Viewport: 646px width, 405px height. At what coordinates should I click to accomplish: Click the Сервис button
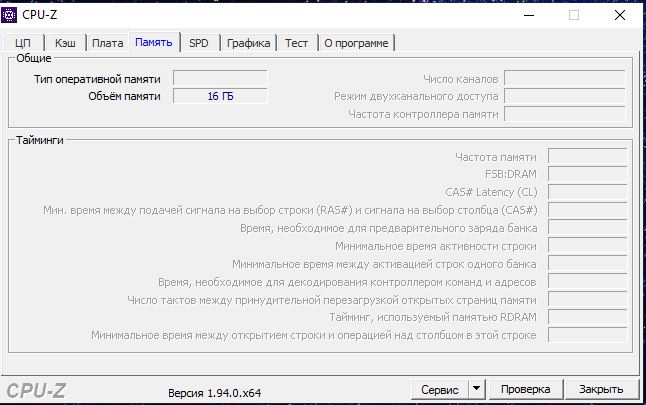pos(440,389)
